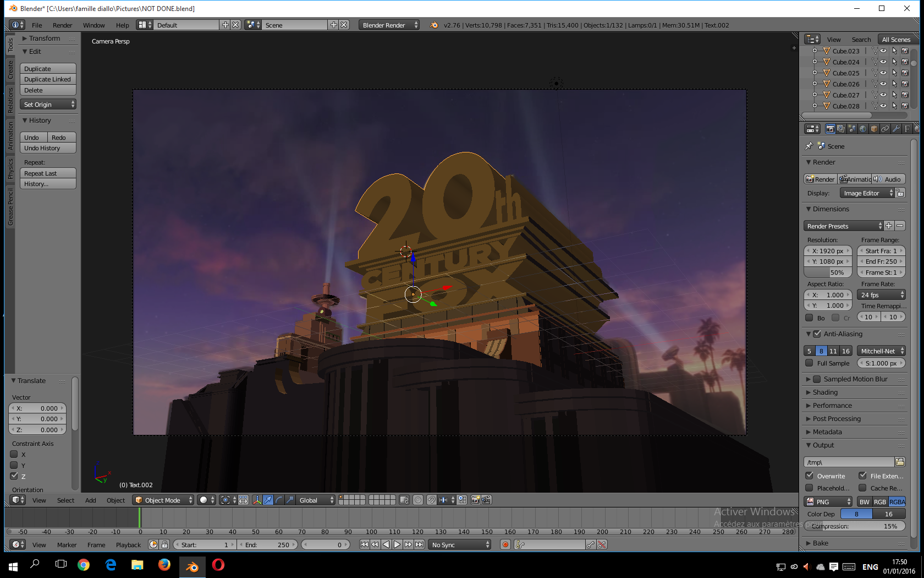Open the Render properties tab (camera icon)
The image size is (924, 578).
click(x=831, y=129)
